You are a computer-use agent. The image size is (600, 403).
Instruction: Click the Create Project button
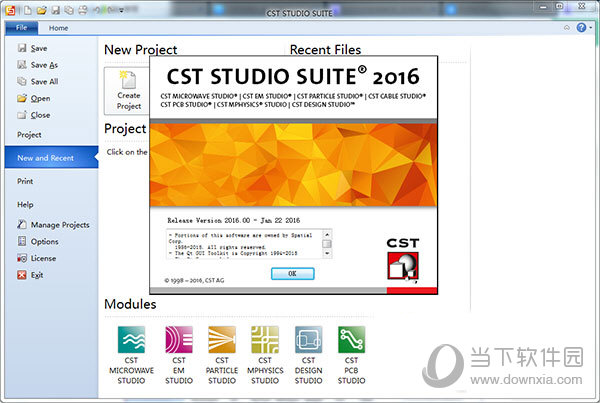[127, 91]
